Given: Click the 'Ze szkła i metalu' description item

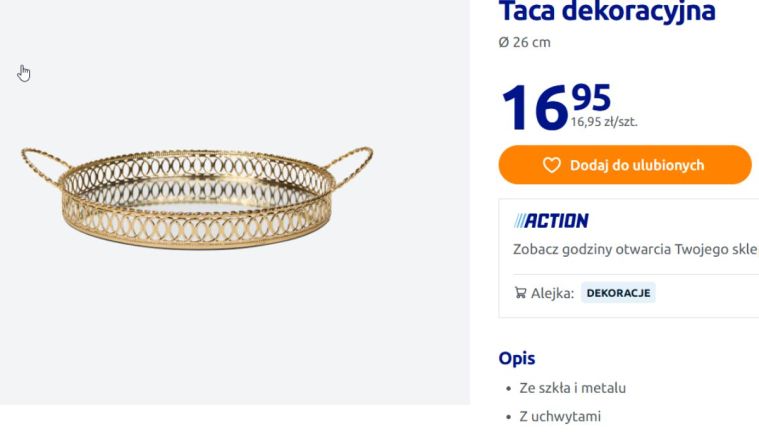Looking at the screenshot, I should click(572, 388).
